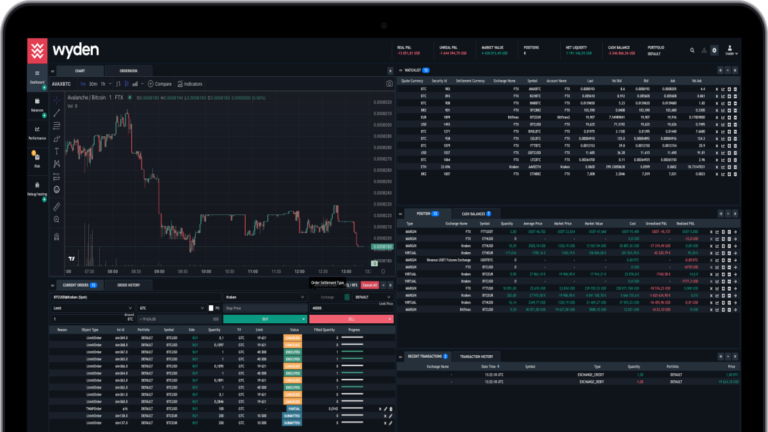Open the settings gear in header
This screenshot has width=768, height=432.
point(714,50)
